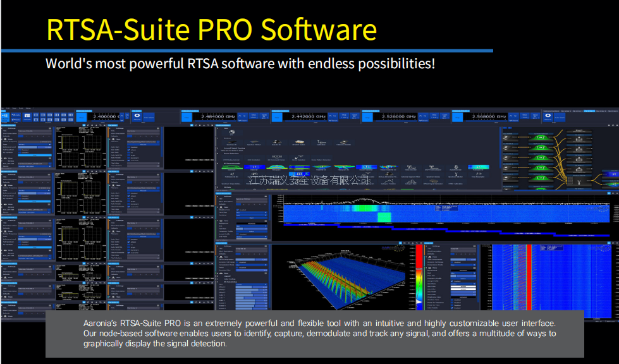The height and width of the screenshot is (364, 619).
Task: Select the topmost green Spectrum node in graph
Action: point(541,137)
